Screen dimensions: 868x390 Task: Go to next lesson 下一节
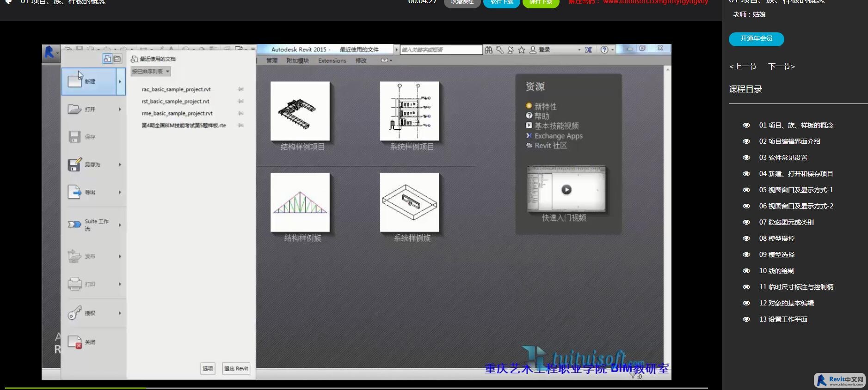[x=782, y=67]
